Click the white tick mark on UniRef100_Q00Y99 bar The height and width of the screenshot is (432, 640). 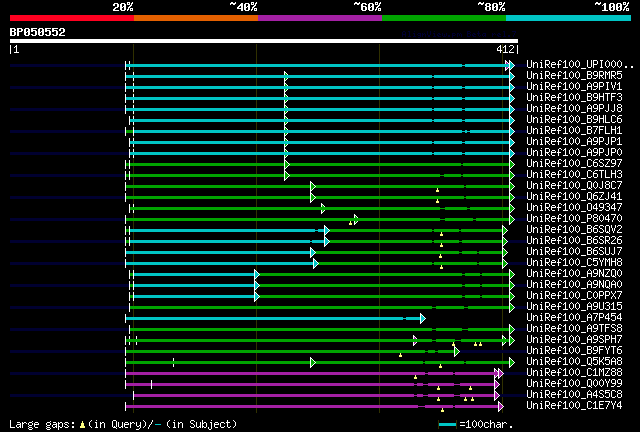coord(151,384)
